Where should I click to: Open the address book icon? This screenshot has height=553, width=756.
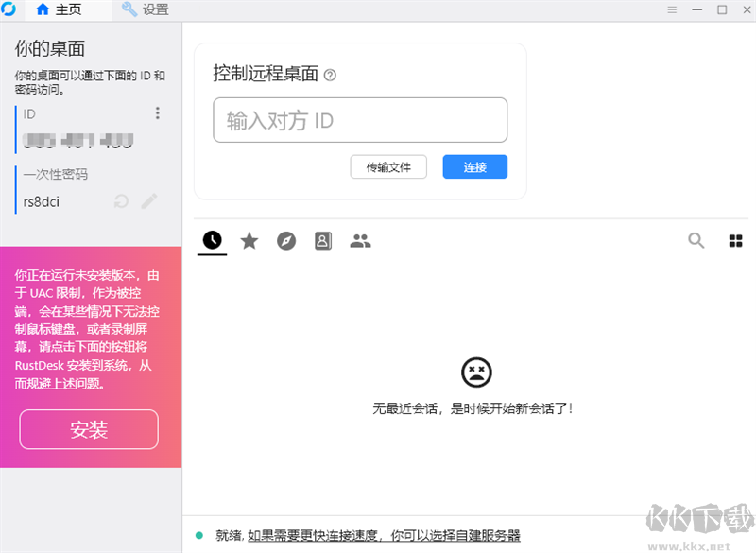322,240
